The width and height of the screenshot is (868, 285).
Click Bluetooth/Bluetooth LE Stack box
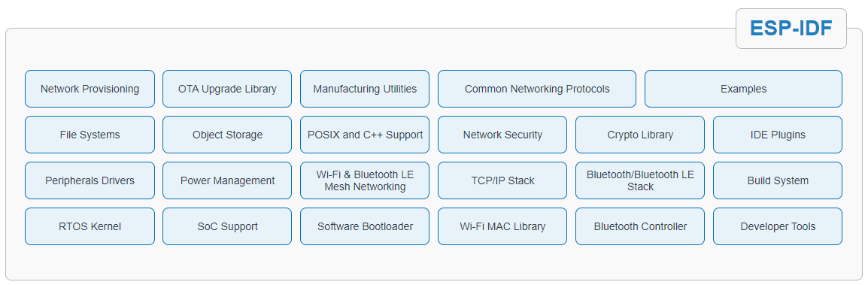pyautogui.click(x=640, y=180)
